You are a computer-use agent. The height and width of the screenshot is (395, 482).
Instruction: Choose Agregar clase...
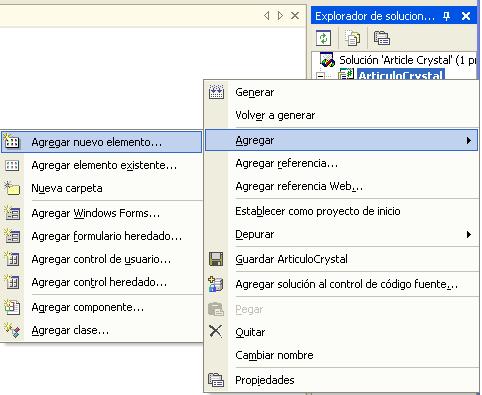tap(101, 330)
